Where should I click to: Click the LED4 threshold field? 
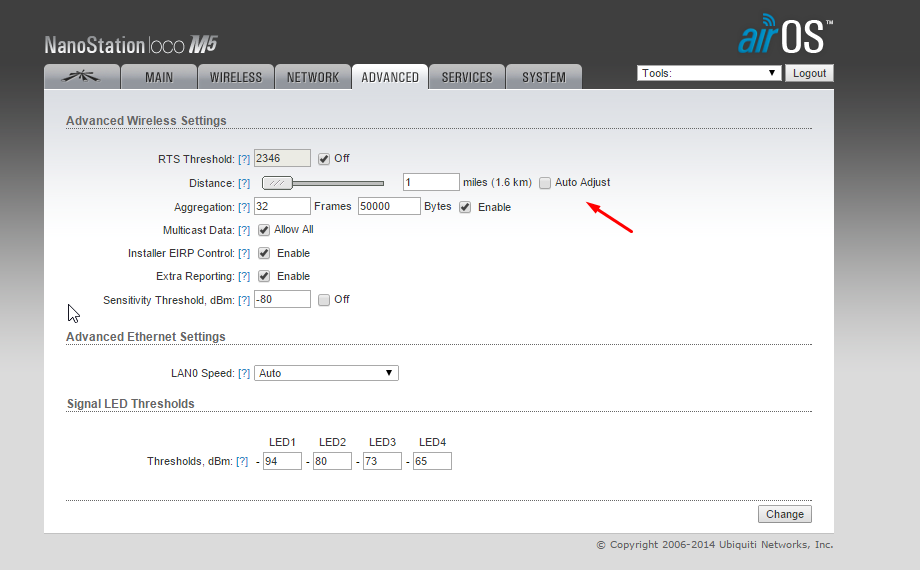point(432,461)
